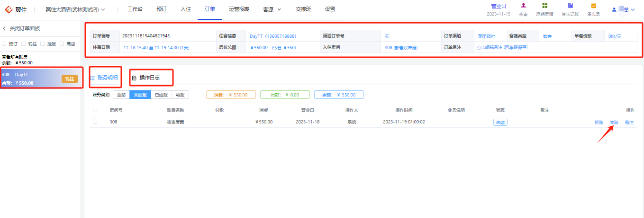Click the 入住房间 value 308 (影音双床房)

coord(401,47)
